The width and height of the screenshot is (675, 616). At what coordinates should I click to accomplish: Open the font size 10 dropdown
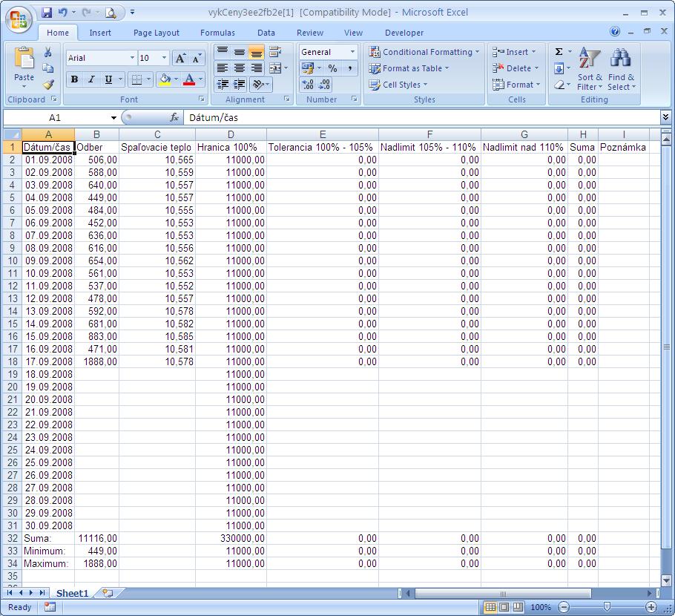coord(164,58)
